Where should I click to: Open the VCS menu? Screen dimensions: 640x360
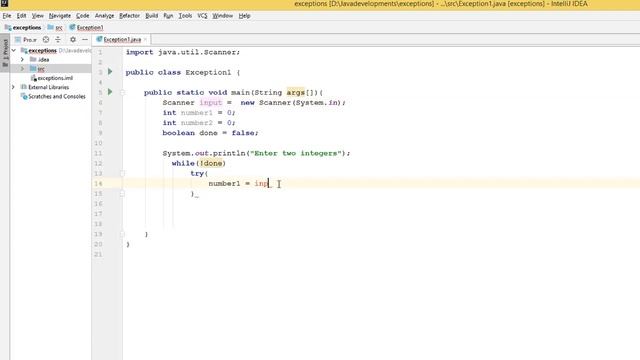(x=202, y=16)
